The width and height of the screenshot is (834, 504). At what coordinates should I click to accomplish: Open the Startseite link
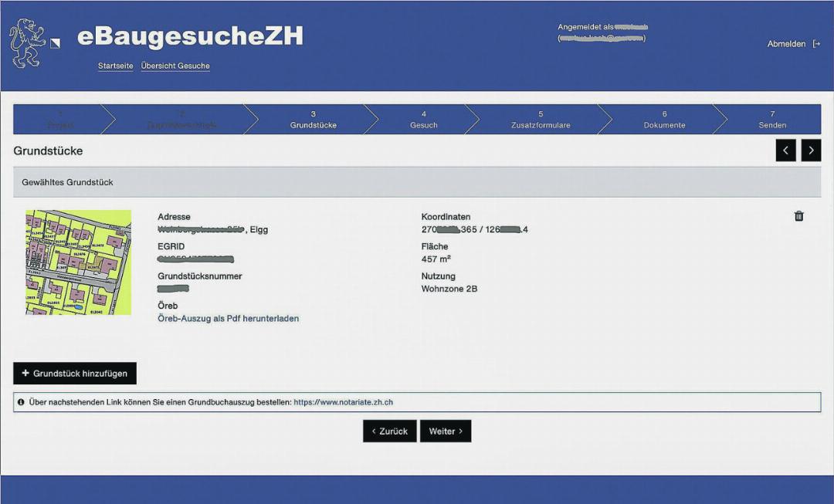click(115, 66)
